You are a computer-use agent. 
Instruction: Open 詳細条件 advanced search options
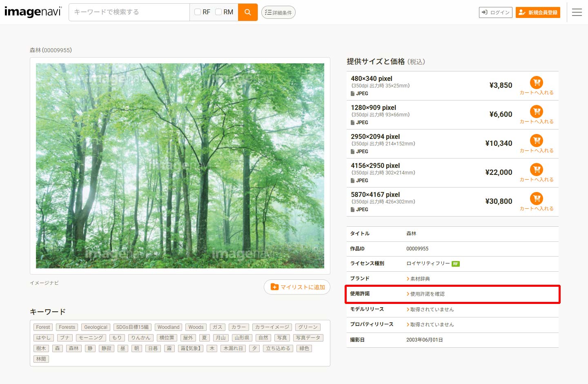coord(278,13)
